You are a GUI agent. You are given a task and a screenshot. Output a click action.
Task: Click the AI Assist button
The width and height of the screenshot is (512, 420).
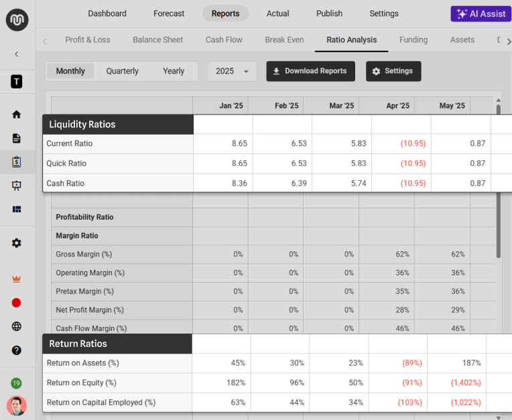(x=481, y=13)
